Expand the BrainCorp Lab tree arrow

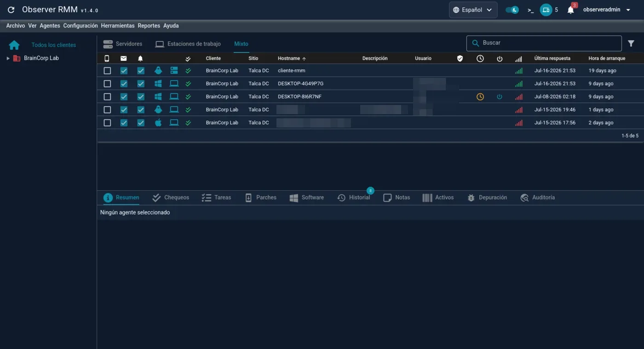coord(8,58)
